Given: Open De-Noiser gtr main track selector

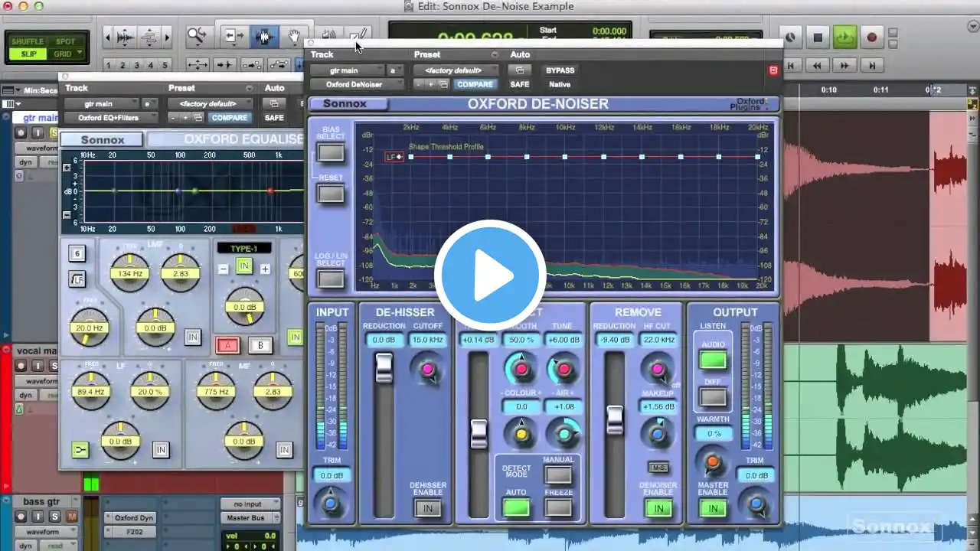Looking at the screenshot, I should click(347, 70).
